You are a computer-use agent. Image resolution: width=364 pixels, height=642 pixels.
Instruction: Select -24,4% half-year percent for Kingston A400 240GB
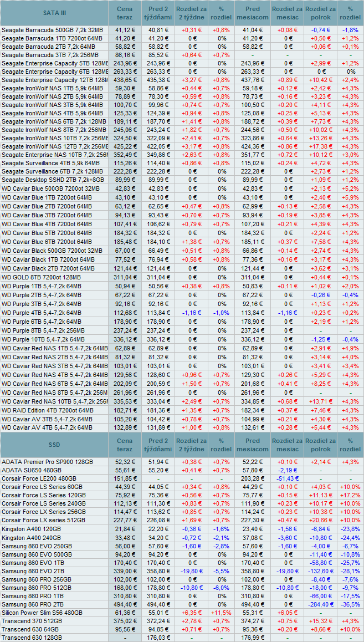point(351,537)
